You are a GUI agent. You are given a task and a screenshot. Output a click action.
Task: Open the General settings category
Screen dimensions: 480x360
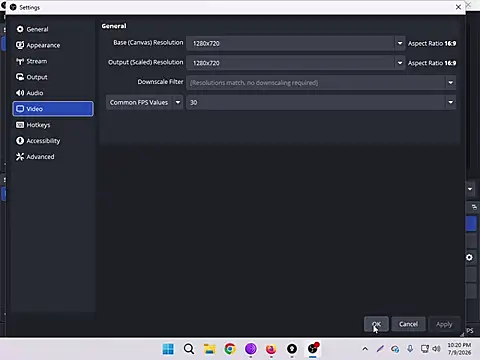53,29
